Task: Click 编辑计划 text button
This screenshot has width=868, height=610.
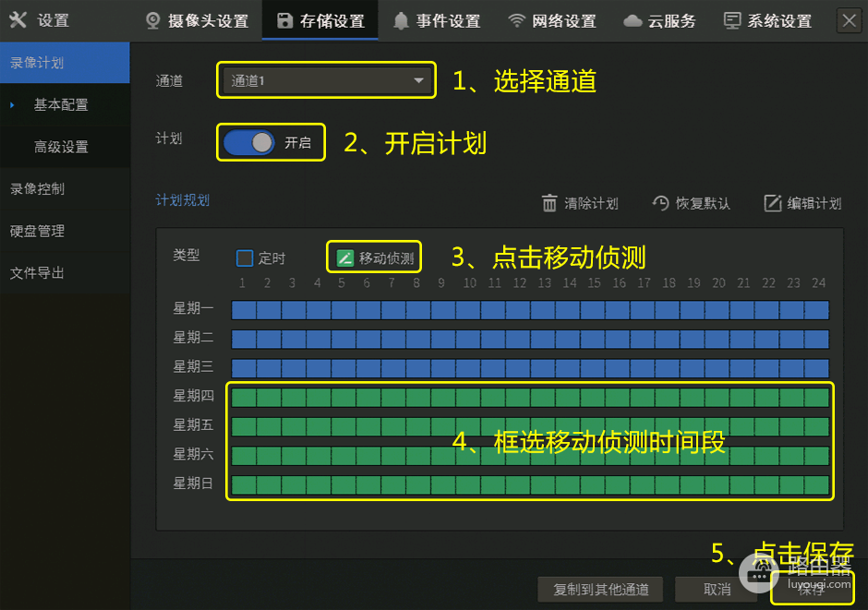Action: pos(814,204)
